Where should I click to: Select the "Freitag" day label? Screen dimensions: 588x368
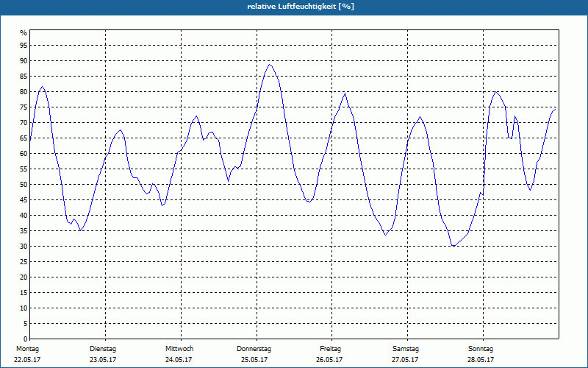pos(330,349)
